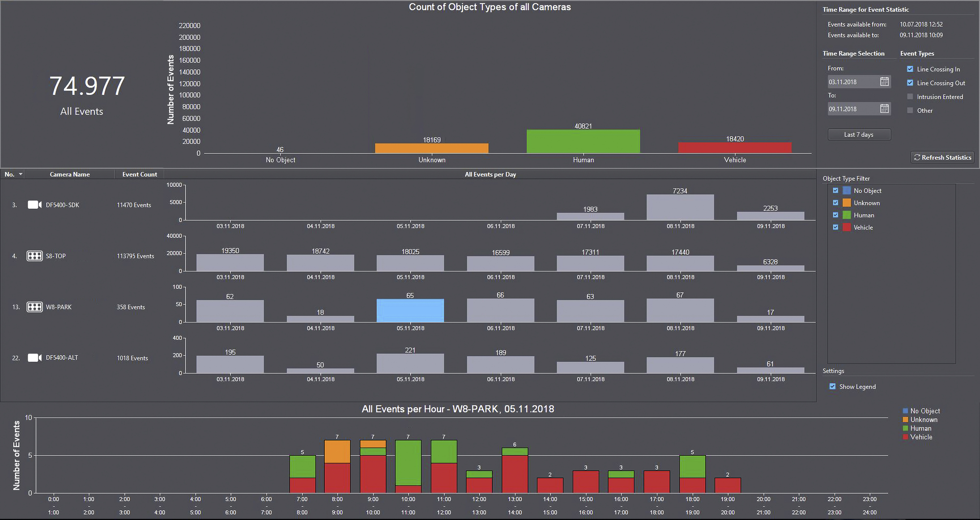Click the From date field 03.11.2018
The width and height of the screenshot is (980, 520).
pyautogui.click(x=853, y=82)
